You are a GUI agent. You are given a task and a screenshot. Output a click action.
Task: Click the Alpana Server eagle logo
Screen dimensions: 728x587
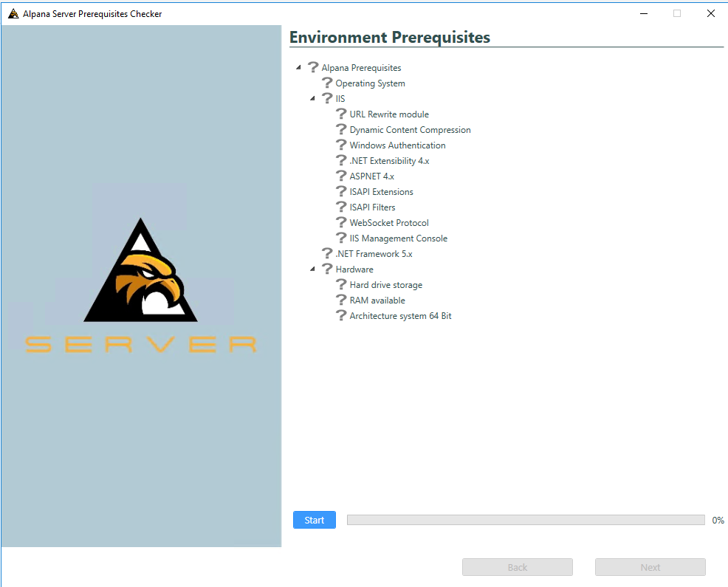click(141, 270)
